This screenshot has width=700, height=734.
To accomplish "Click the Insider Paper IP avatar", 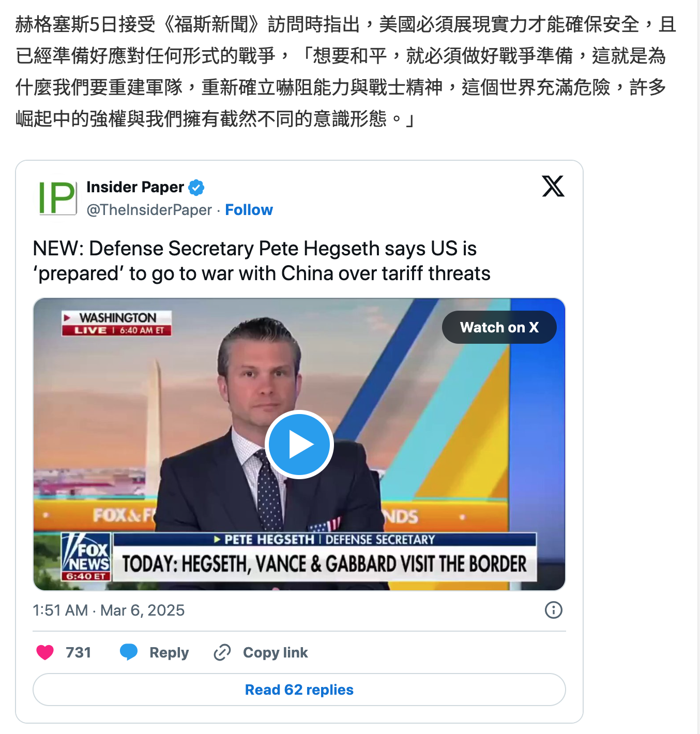I will (58, 197).
